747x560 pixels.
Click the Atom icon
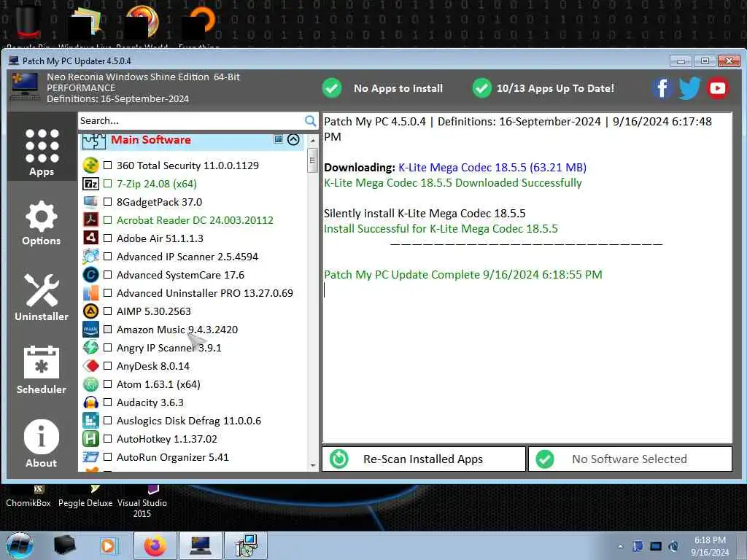[90, 384]
